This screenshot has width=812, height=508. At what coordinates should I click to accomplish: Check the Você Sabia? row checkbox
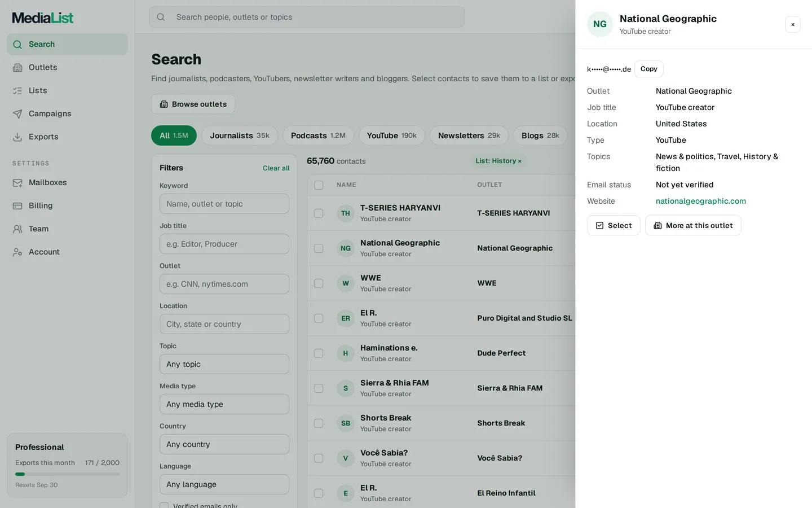pyautogui.click(x=319, y=458)
